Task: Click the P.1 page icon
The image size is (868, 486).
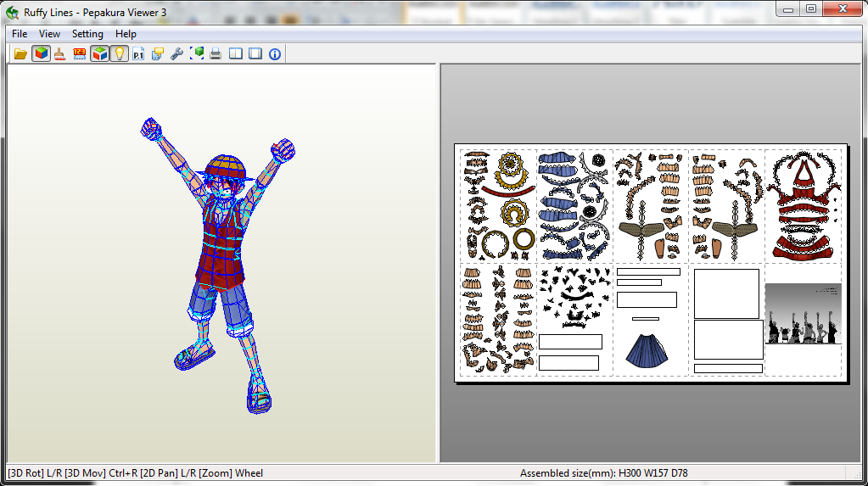Action: pos(138,53)
